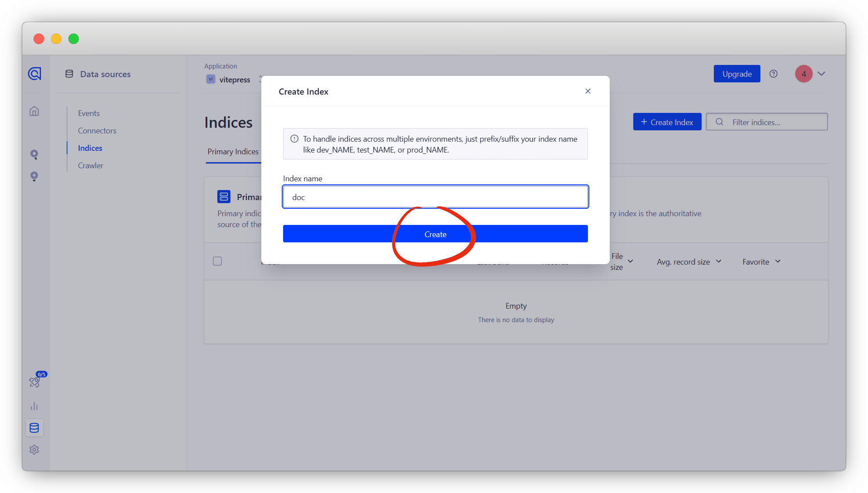The width and height of the screenshot is (868, 493).
Task: Close the Create Index dialog
Action: [588, 91]
